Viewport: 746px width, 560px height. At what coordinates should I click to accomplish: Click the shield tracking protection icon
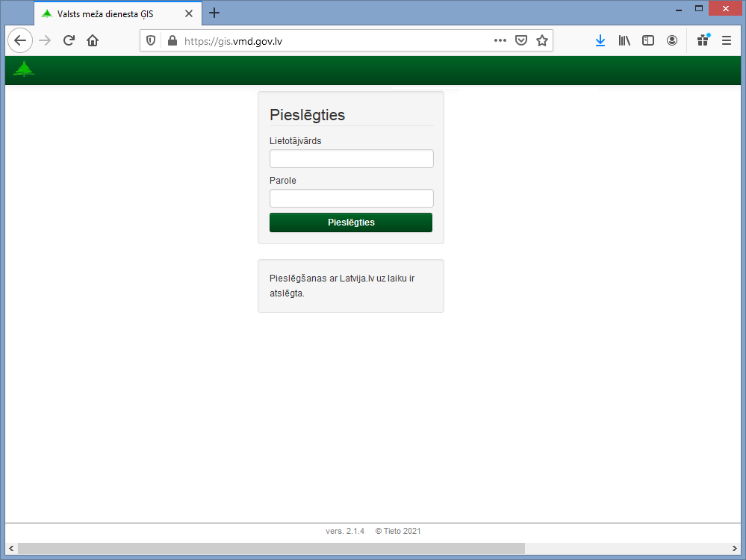click(x=151, y=41)
